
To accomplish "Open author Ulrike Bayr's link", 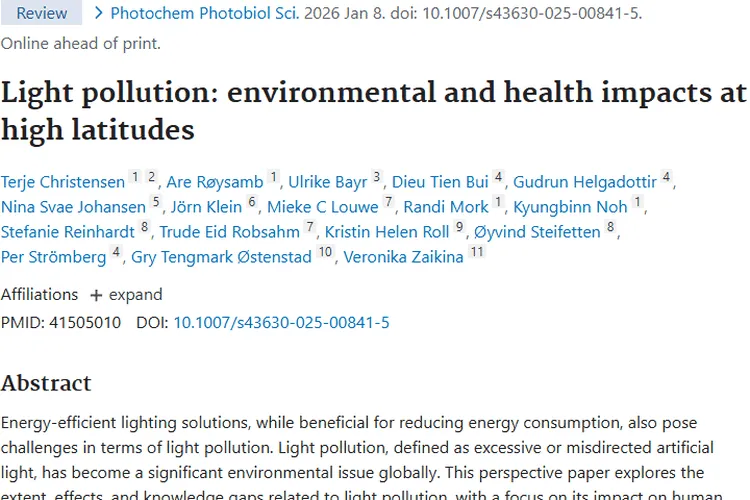I will click(x=327, y=181).
